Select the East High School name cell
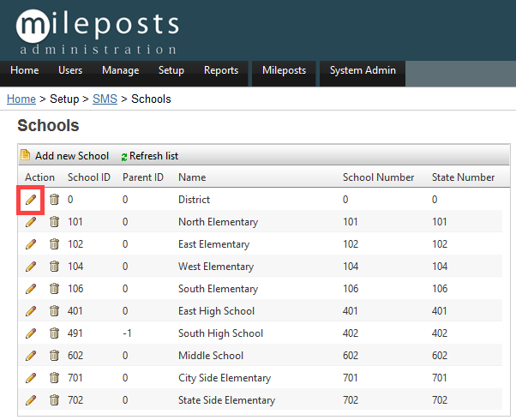This screenshot has height=420, width=516. (x=216, y=311)
